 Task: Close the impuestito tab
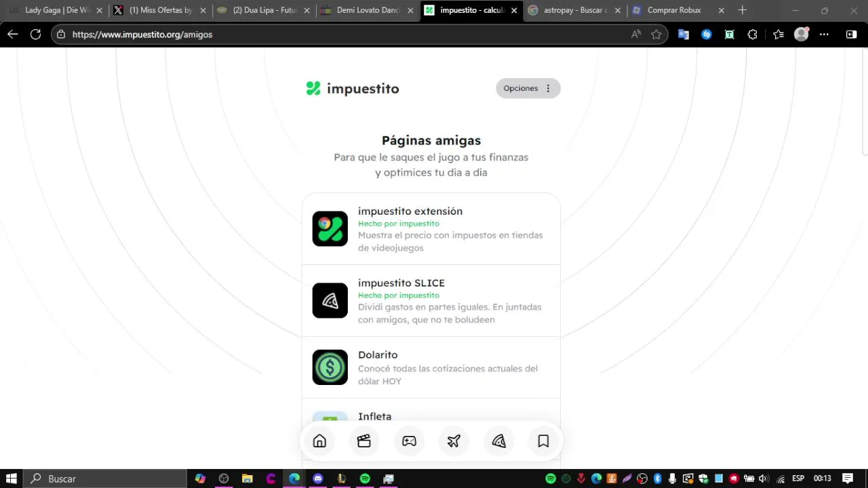pos(514,10)
